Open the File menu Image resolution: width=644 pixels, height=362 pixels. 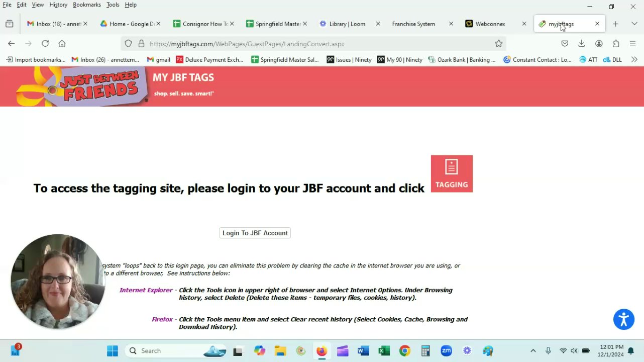coord(7,5)
